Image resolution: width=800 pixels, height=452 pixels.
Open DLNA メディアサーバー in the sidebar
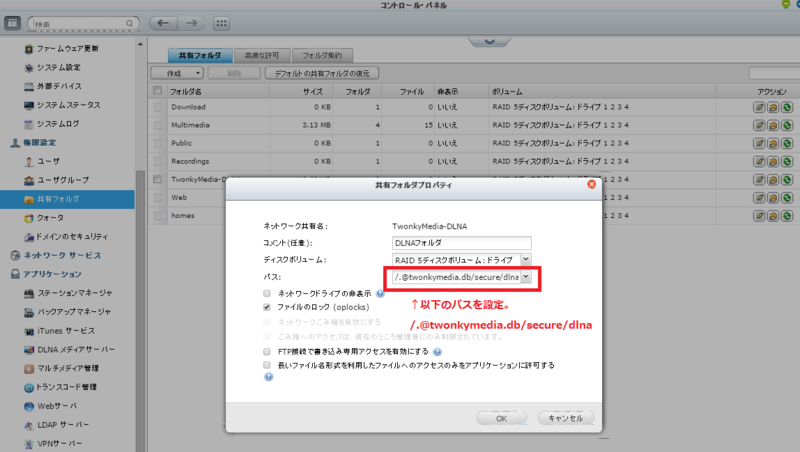69,349
